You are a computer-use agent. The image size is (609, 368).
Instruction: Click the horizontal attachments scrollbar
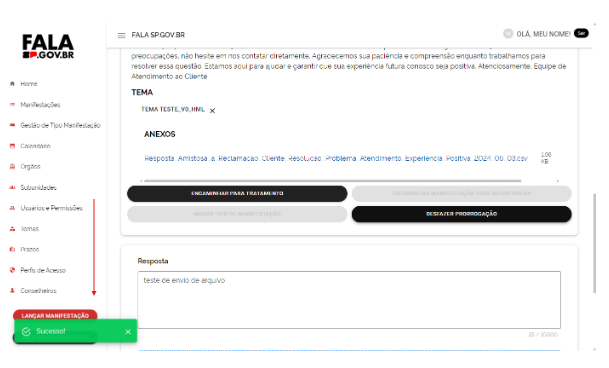click(332, 181)
